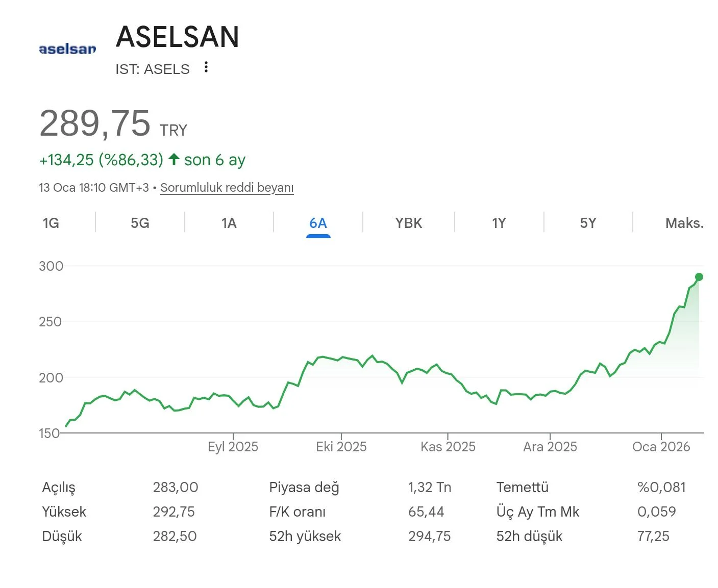Select the 1G time range tab
The image size is (718, 588).
coord(51,223)
